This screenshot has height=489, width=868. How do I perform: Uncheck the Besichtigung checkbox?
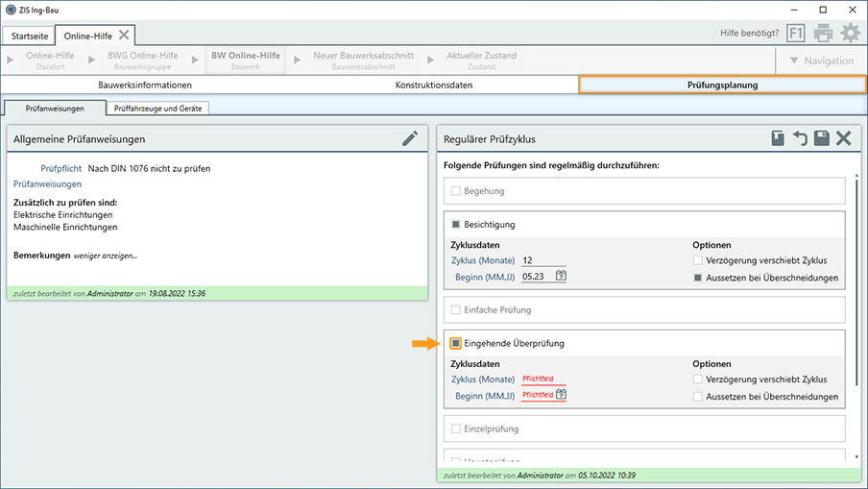[456, 224]
